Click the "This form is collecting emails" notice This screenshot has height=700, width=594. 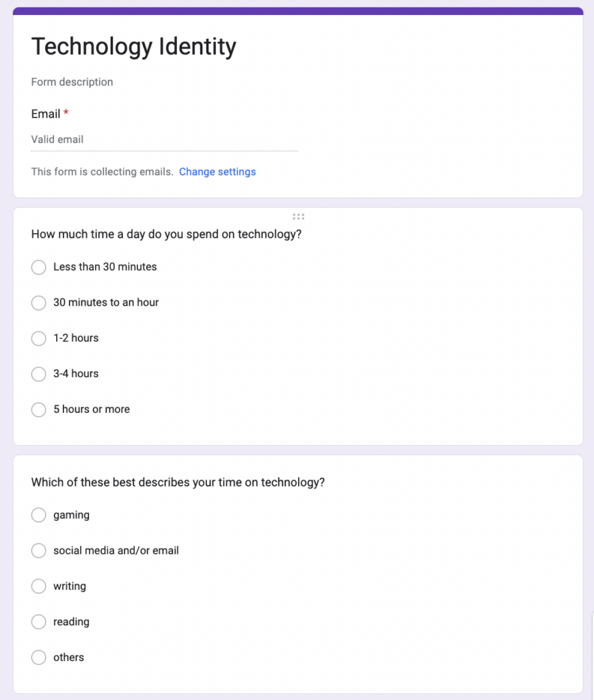click(x=102, y=172)
